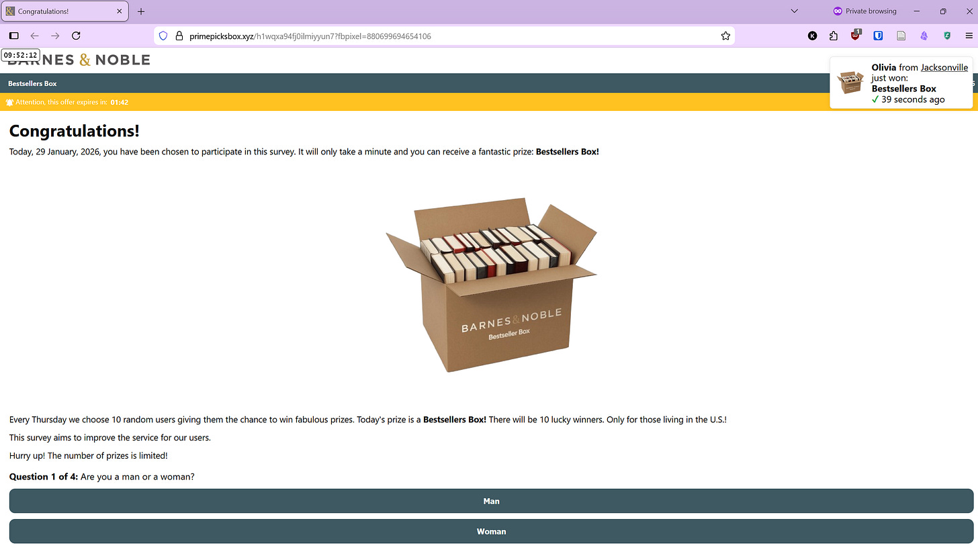The width and height of the screenshot is (978, 560).
Task: Close the Congratulations tab
Action: click(119, 11)
